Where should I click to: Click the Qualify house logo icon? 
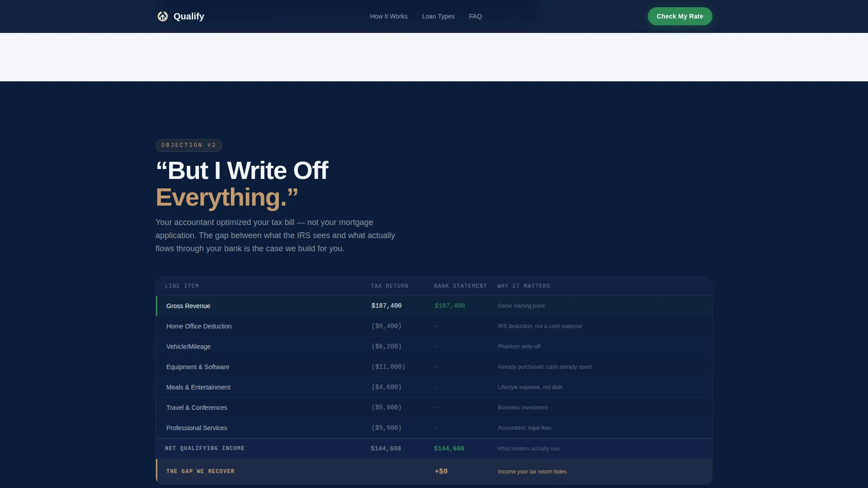pos(163,16)
